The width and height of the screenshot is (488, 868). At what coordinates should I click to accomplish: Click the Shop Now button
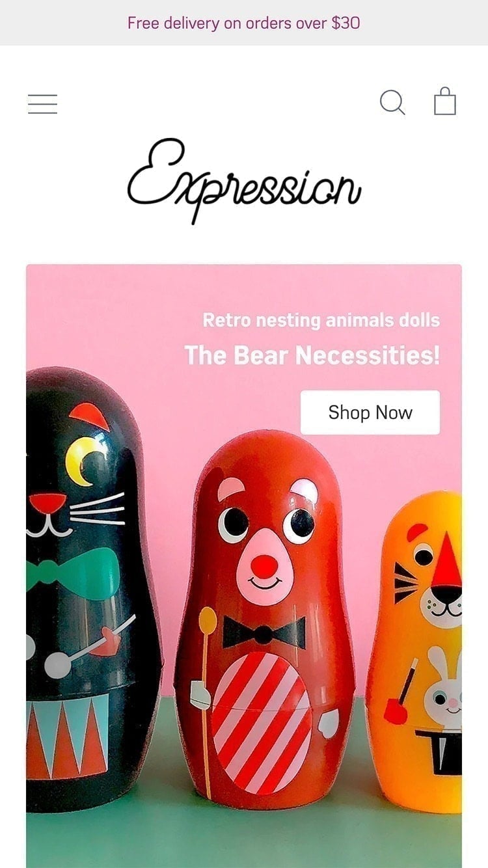[x=370, y=413]
